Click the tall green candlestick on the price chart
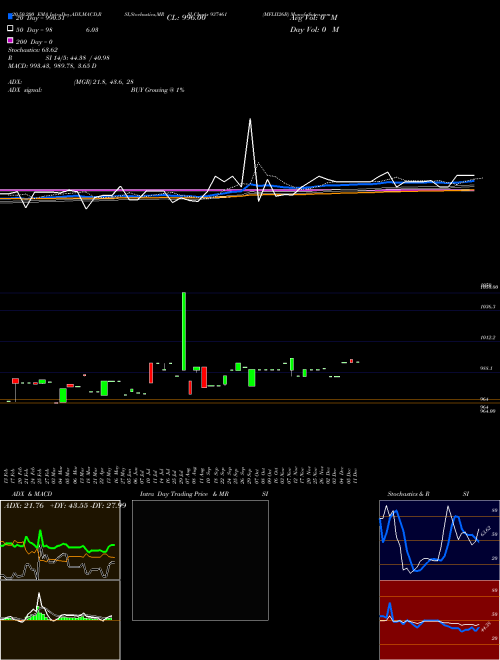Viewport: 500px width, 660px height. (x=184, y=331)
